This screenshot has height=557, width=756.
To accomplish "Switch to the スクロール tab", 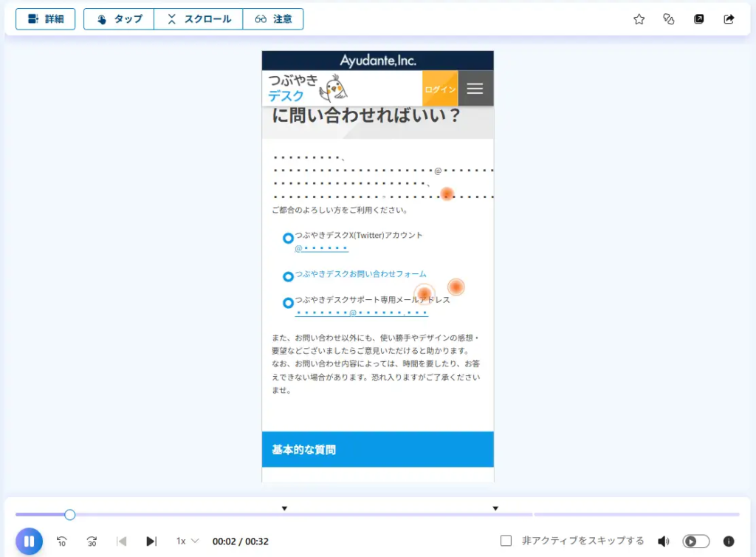I will pos(199,19).
